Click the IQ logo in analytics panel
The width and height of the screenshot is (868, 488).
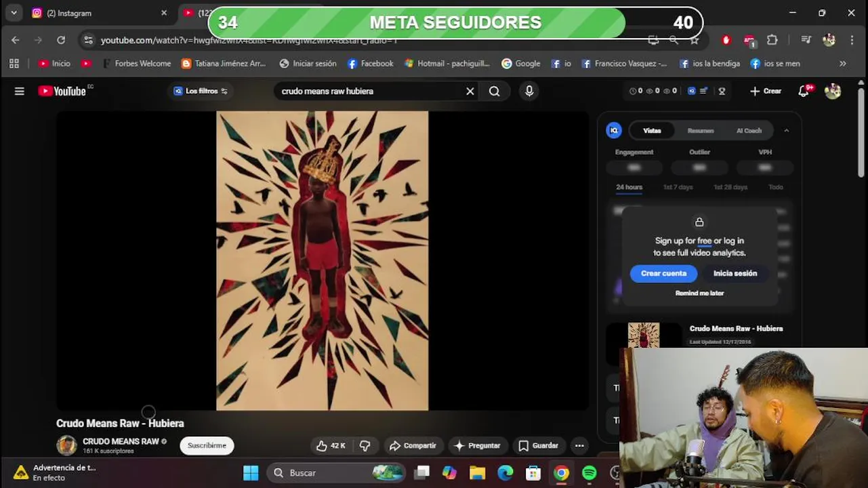[614, 130]
